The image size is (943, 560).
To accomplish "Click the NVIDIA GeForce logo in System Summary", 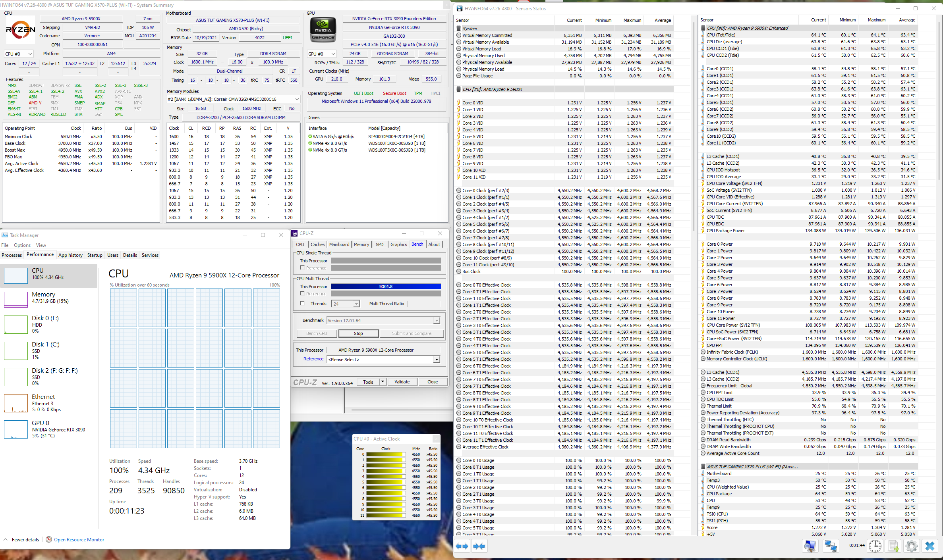I will pyautogui.click(x=323, y=30).
